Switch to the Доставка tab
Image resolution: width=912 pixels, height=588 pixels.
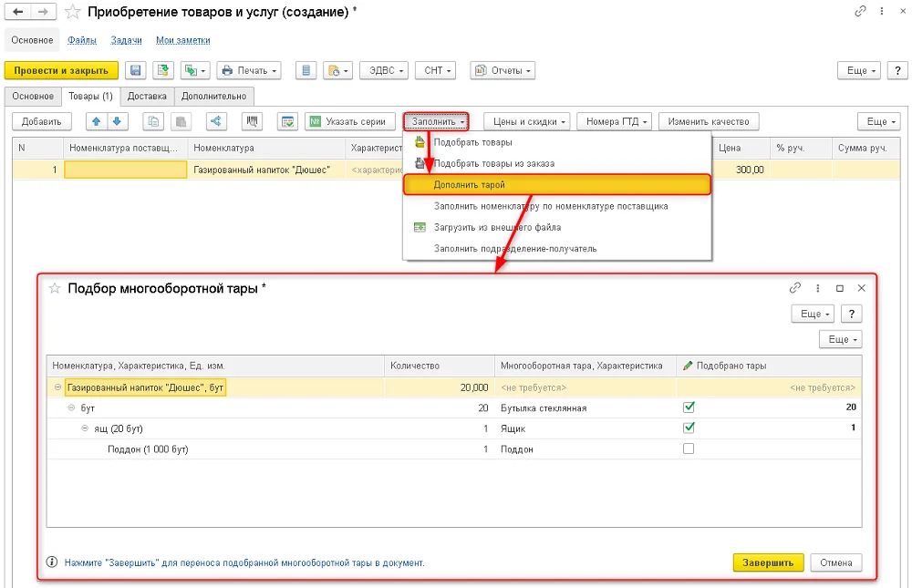click(x=147, y=97)
